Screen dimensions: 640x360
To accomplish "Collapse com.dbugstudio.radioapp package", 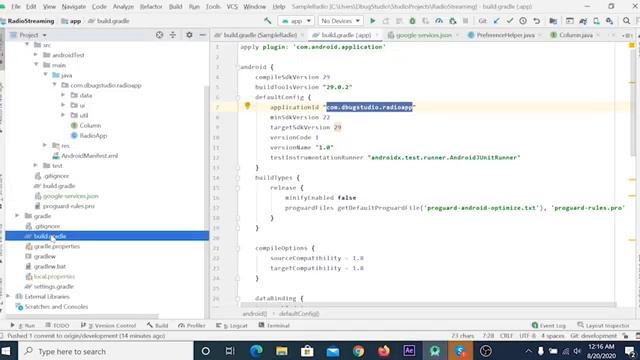I will 55,85.
